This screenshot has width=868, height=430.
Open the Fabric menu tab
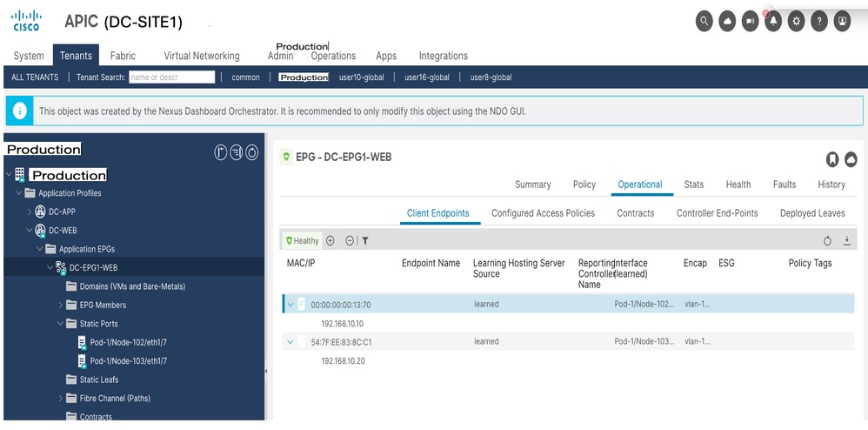[123, 56]
